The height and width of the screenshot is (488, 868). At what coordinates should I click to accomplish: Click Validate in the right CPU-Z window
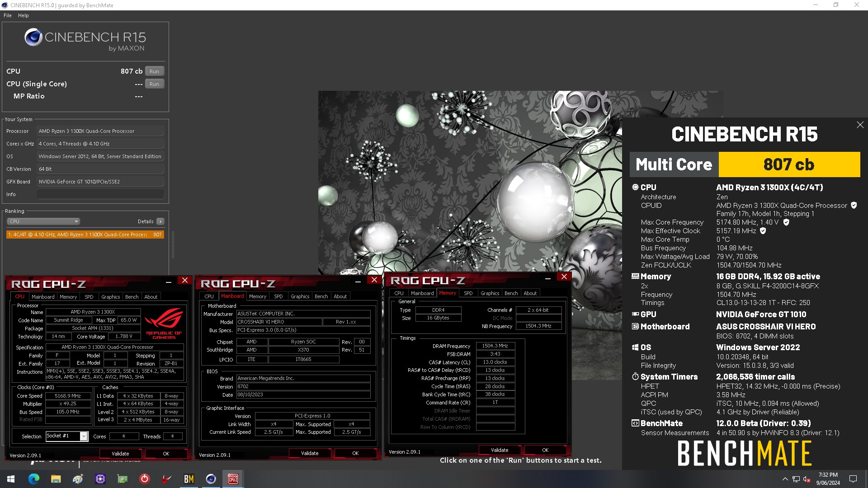500,450
